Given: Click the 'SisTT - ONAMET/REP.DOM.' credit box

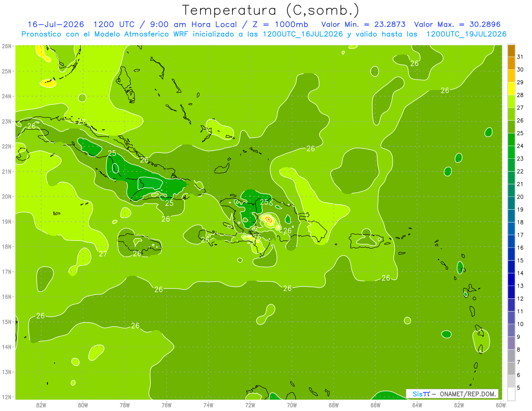Looking at the screenshot, I should click(x=452, y=394).
